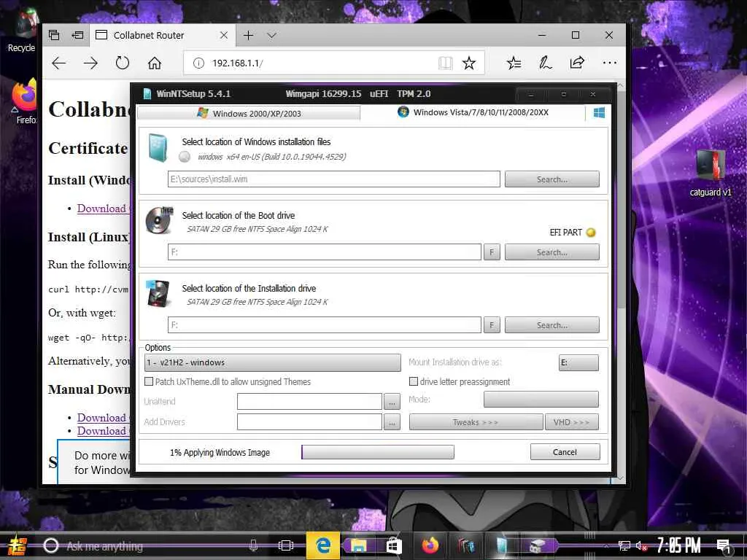The height and width of the screenshot is (560, 747).
Task: Click the WinNTSetup title bar icon
Action: (147, 94)
